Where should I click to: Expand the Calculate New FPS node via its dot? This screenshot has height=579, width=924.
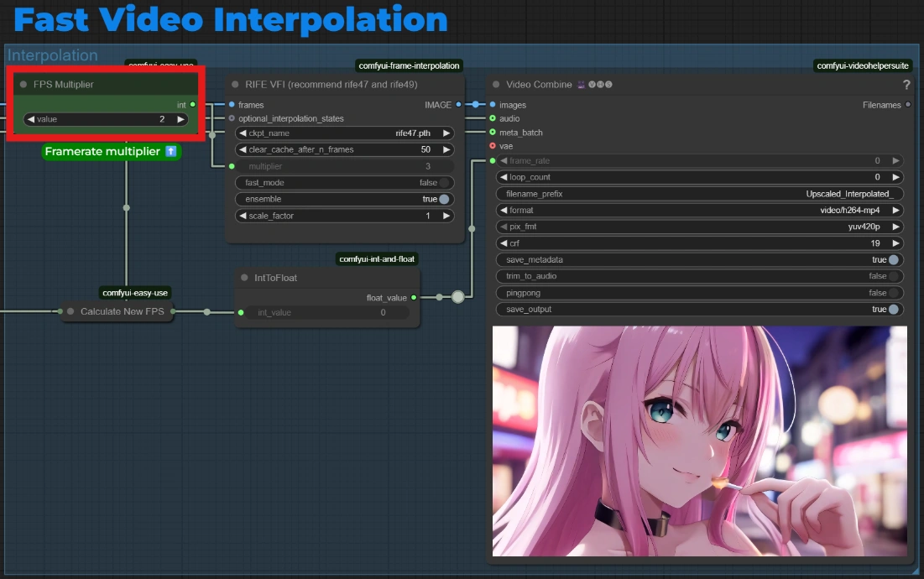[x=70, y=311]
